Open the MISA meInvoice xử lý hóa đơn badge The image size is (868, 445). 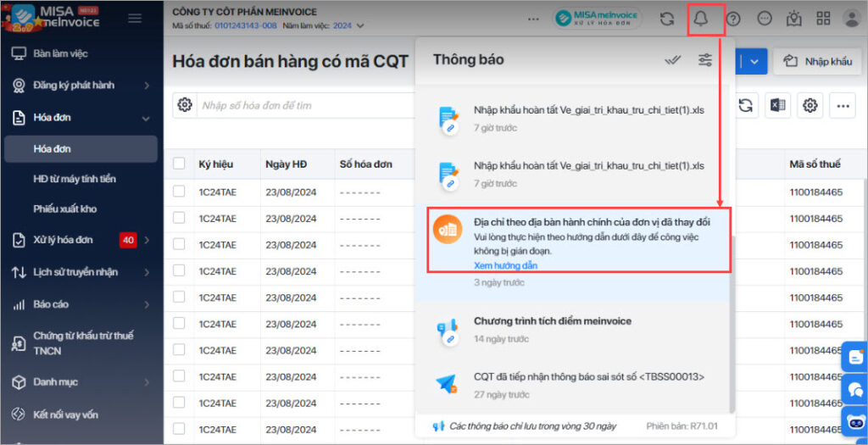598,19
